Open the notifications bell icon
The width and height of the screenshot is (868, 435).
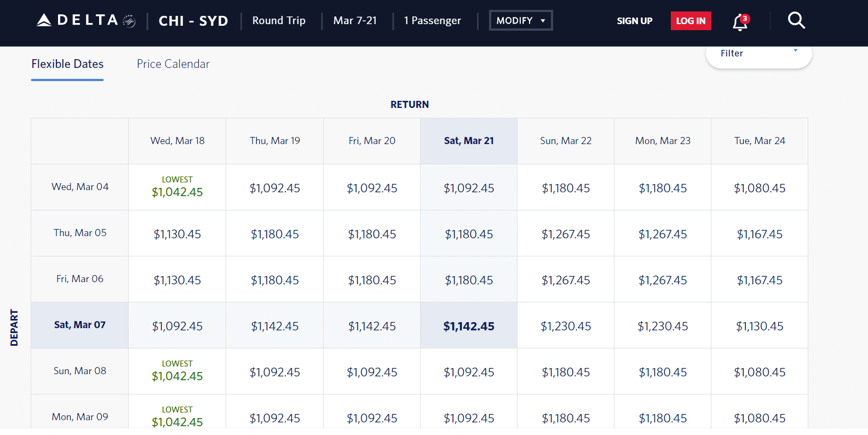(740, 22)
